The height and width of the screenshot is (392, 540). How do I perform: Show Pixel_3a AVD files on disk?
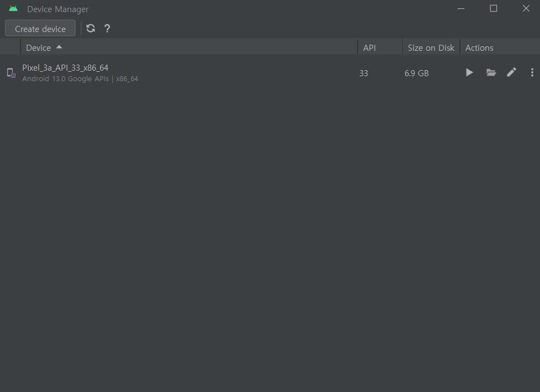(491, 73)
